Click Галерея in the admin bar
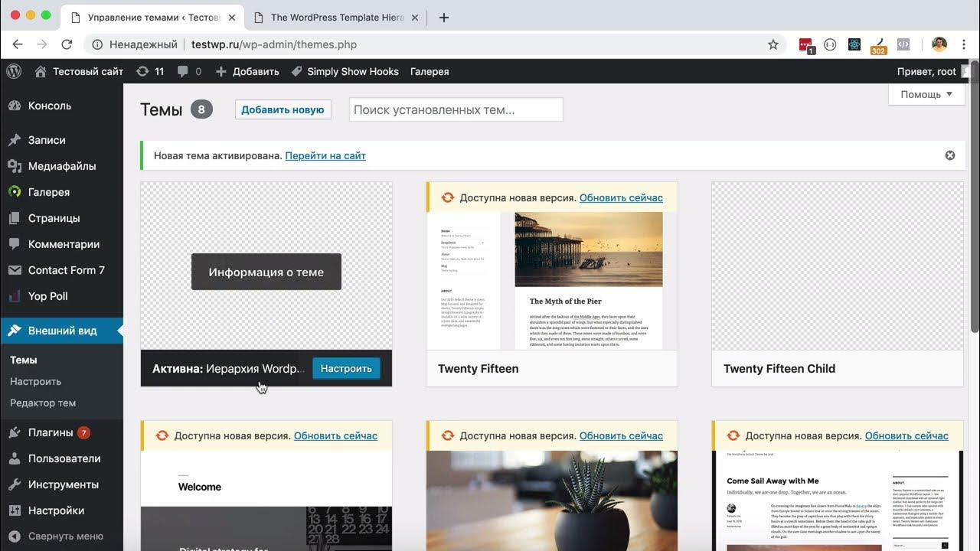The width and height of the screenshot is (980, 551). pyautogui.click(x=430, y=71)
